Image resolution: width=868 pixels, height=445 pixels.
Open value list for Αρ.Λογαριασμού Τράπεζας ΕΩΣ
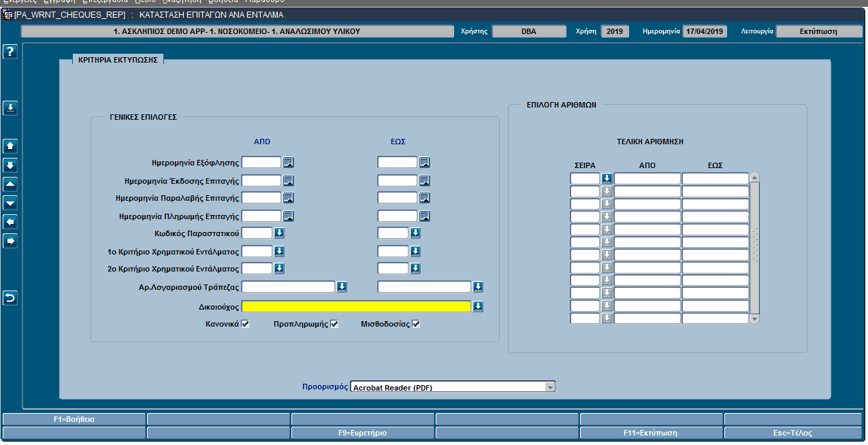click(478, 286)
